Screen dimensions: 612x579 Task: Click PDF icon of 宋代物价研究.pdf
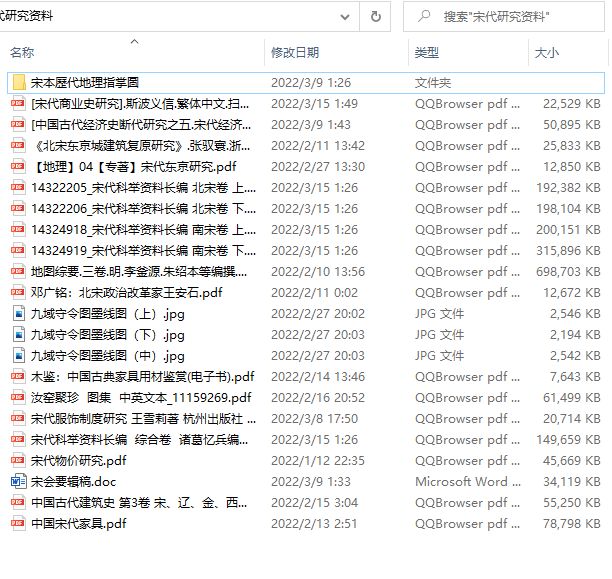click(x=18, y=461)
